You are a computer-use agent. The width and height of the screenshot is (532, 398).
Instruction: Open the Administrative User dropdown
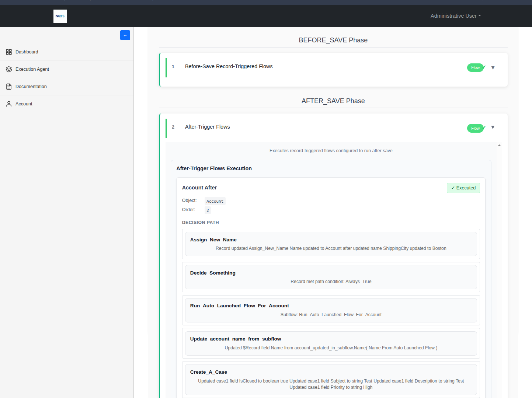pyautogui.click(x=455, y=16)
